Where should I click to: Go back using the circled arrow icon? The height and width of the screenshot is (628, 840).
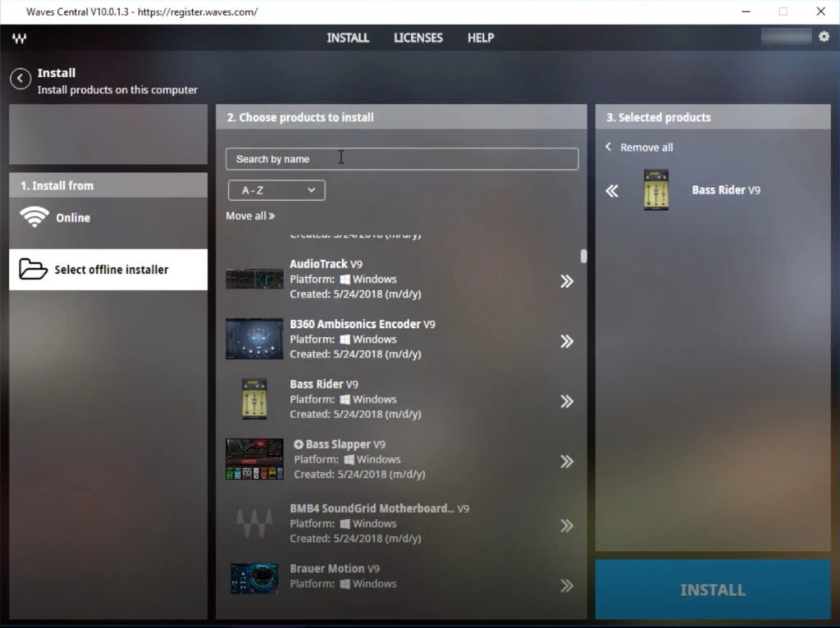point(21,79)
